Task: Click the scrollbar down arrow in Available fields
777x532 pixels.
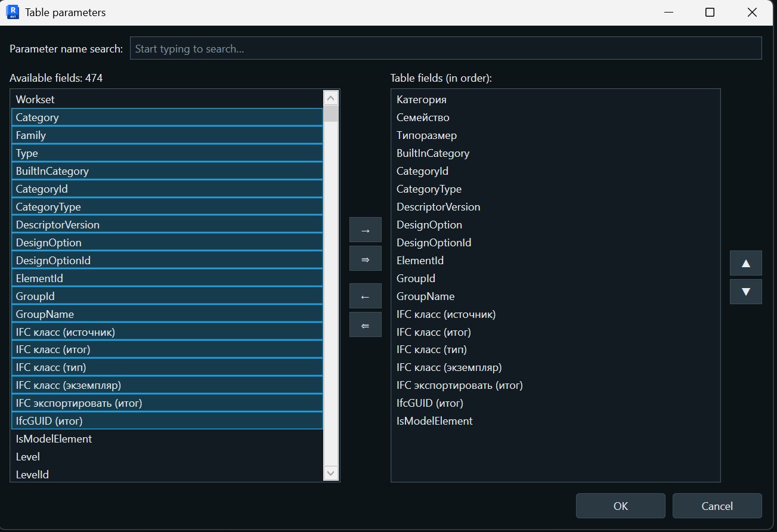Action: (x=331, y=473)
